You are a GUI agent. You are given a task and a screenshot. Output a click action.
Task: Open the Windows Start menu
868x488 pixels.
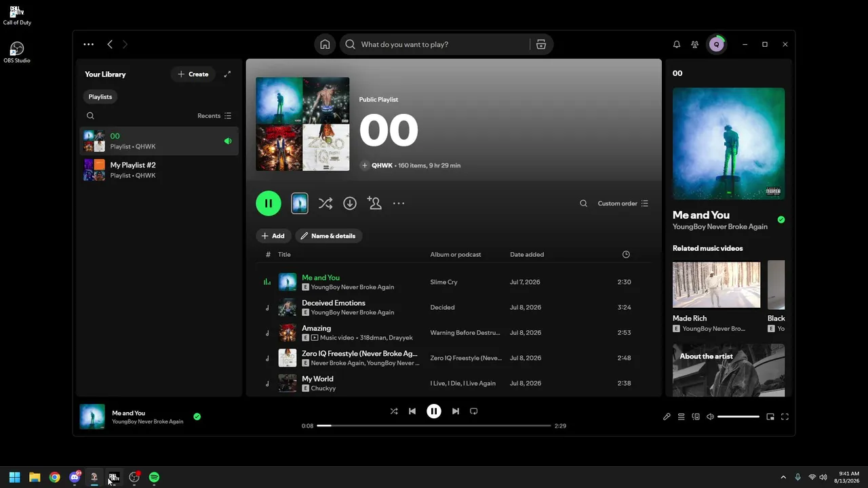(14, 477)
